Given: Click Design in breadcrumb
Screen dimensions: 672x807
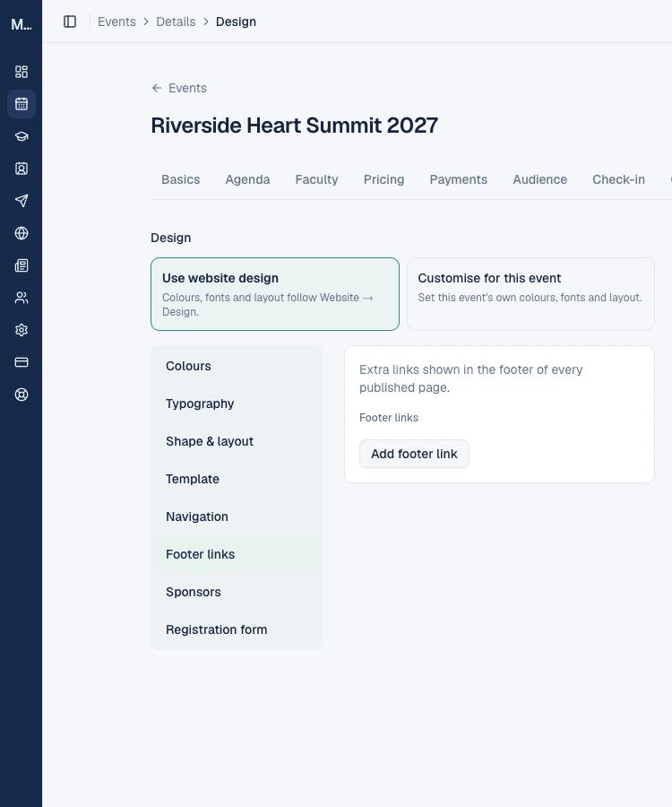Looking at the screenshot, I should (x=236, y=22).
